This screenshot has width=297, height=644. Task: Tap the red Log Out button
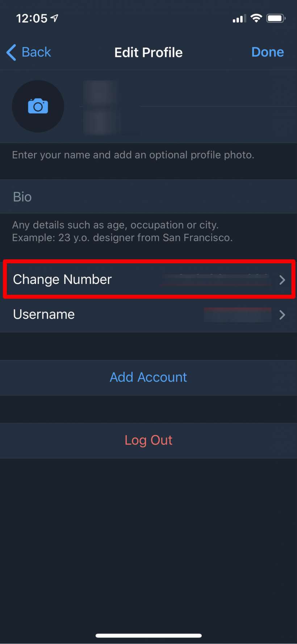tap(148, 440)
